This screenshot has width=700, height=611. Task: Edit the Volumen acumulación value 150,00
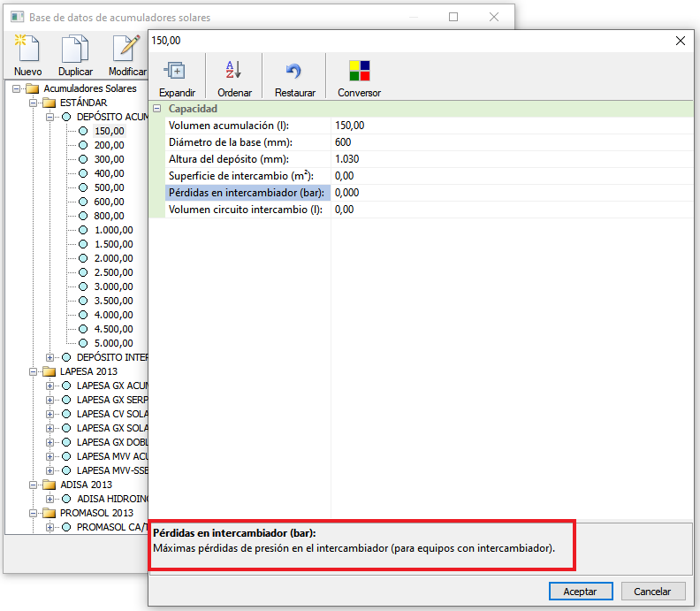[512, 126]
